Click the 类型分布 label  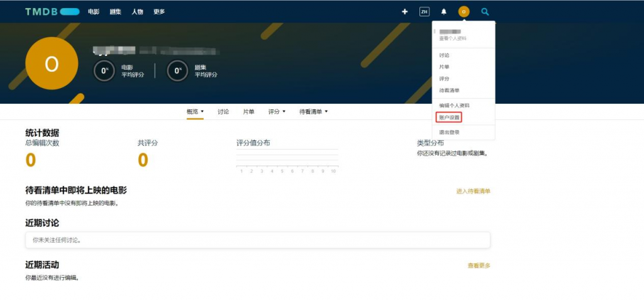430,143
